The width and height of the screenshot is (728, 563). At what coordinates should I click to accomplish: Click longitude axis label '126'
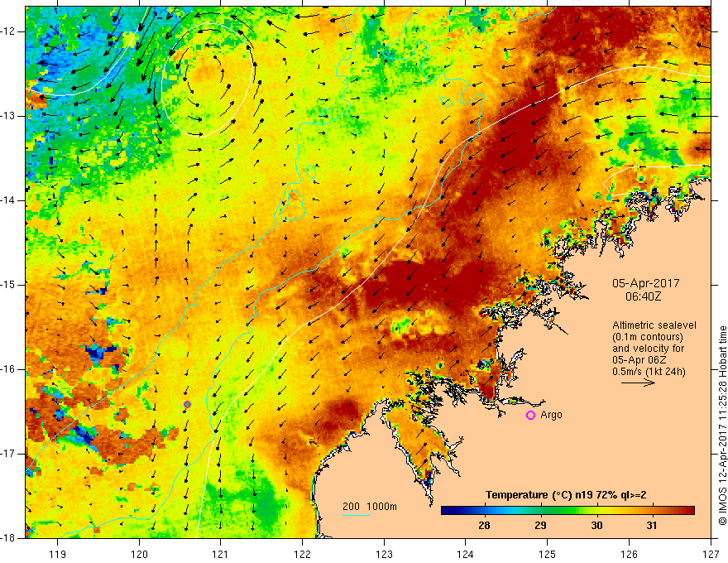[x=629, y=554]
